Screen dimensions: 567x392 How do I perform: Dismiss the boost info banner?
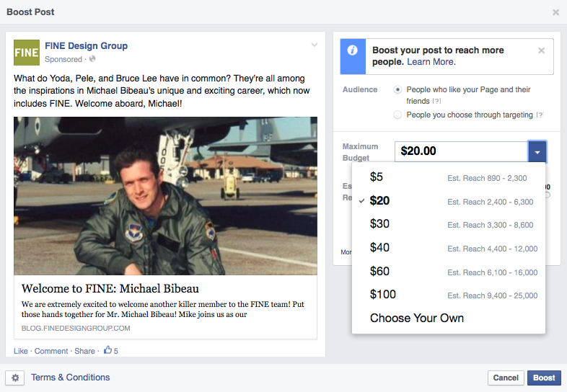click(542, 50)
